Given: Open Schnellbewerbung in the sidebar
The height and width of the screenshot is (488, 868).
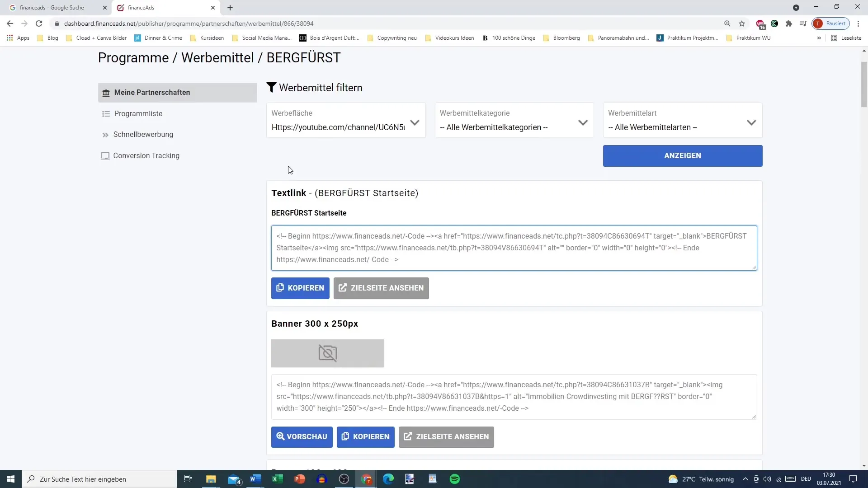Looking at the screenshot, I should pyautogui.click(x=143, y=134).
